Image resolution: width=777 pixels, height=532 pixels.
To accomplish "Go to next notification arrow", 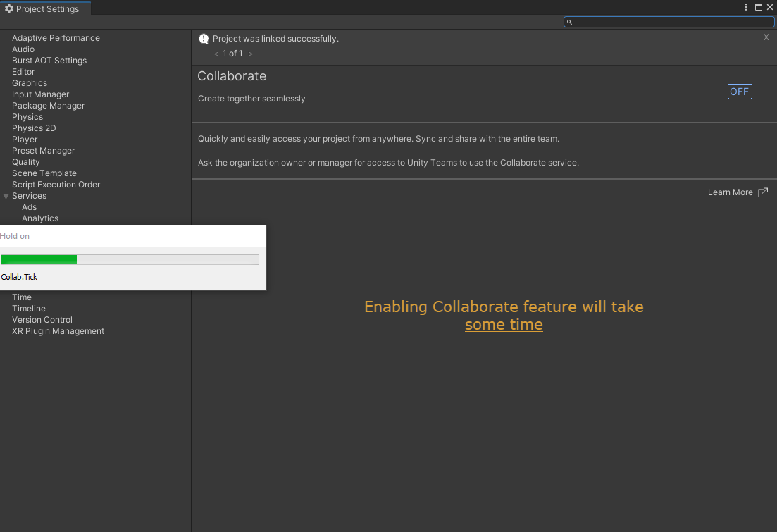I will click(x=251, y=54).
